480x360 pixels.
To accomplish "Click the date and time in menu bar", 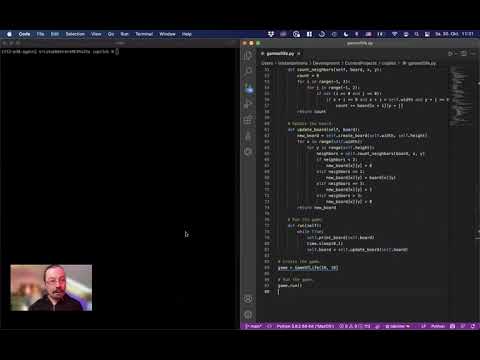I will tap(454, 34).
